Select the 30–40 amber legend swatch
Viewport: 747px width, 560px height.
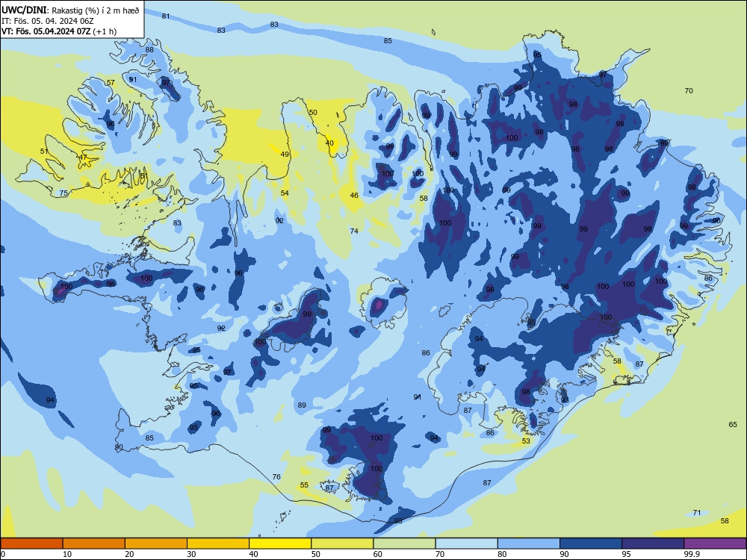coord(218,544)
